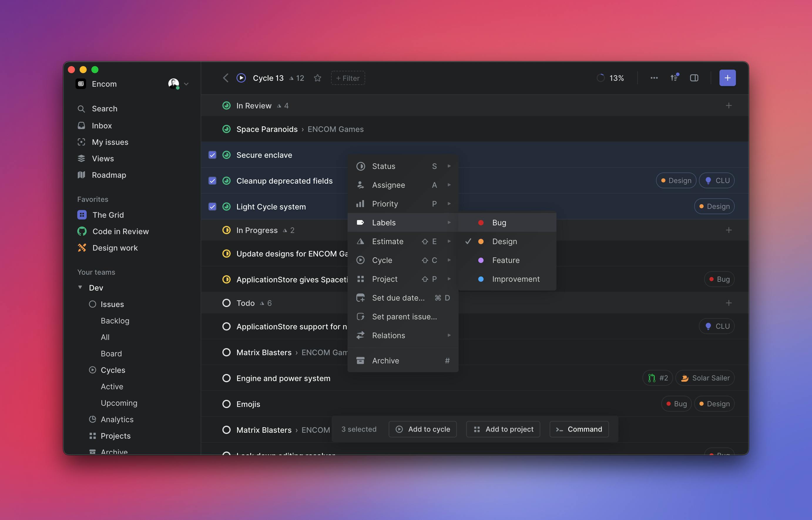Open the Upcoming cycles view
The image size is (812, 520).
click(119, 403)
